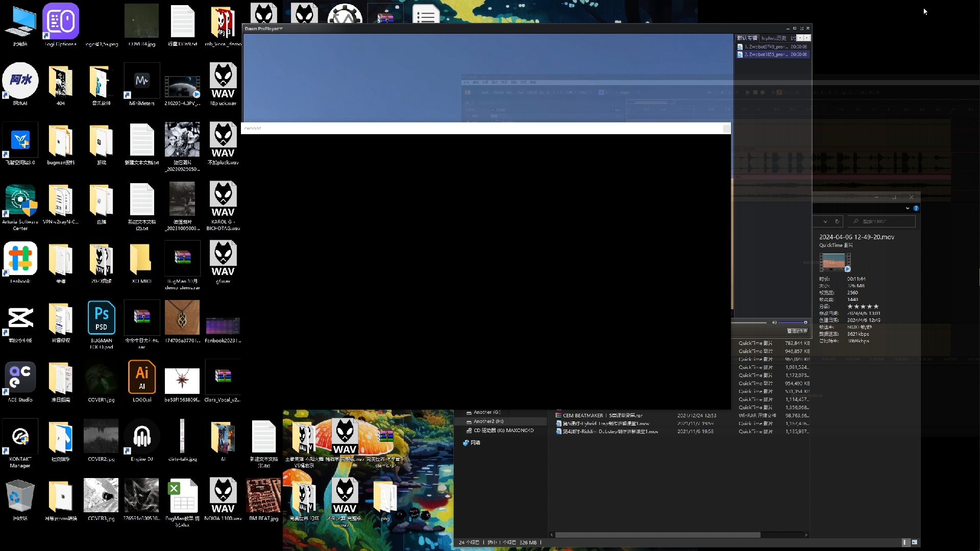Click the Explorer horizontal scrollbar
980x551 pixels.
pos(657,535)
